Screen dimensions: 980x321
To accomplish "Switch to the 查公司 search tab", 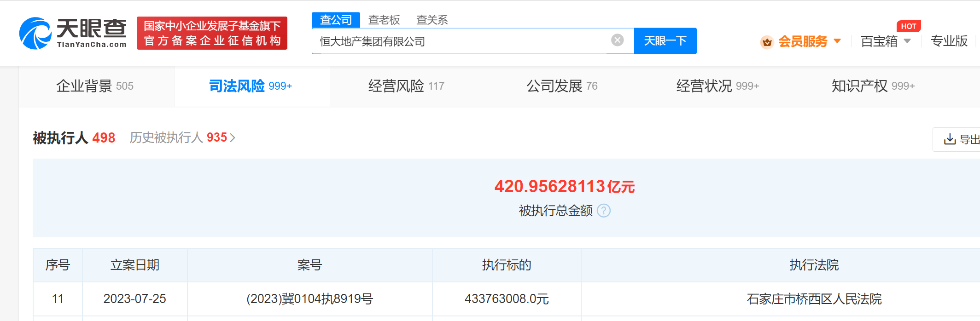I will coord(336,20).
